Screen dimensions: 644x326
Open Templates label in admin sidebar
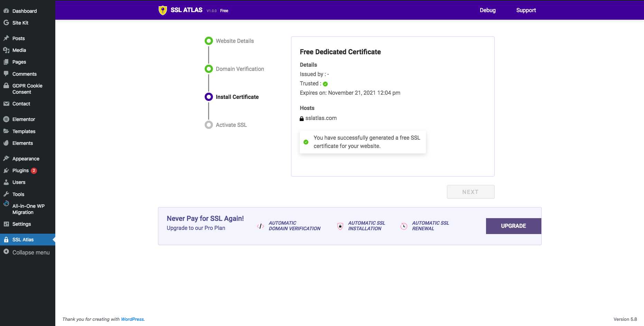click(24, 131)
